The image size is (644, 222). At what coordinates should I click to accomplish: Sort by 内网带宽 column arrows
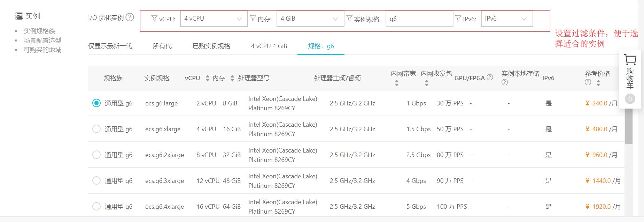pyautogui.click(x=397, y=83)
